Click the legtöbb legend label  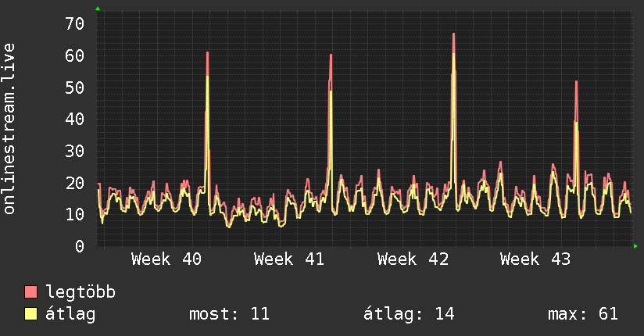(80, 292)
